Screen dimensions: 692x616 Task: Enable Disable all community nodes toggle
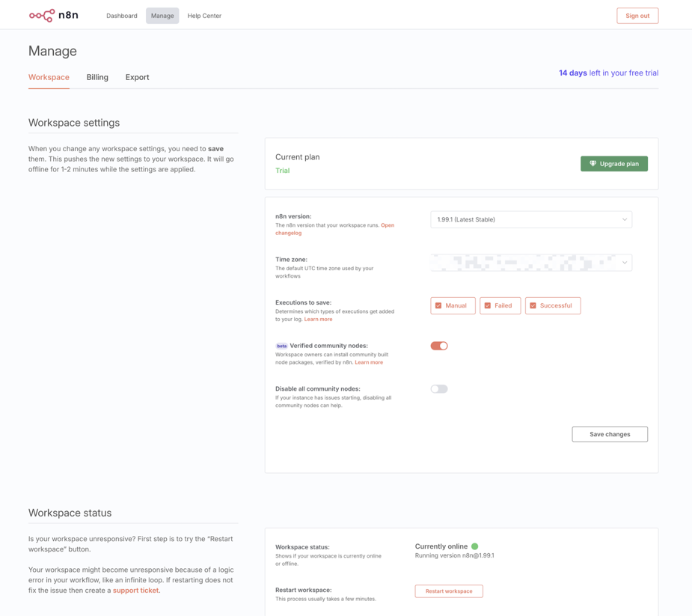439,389
